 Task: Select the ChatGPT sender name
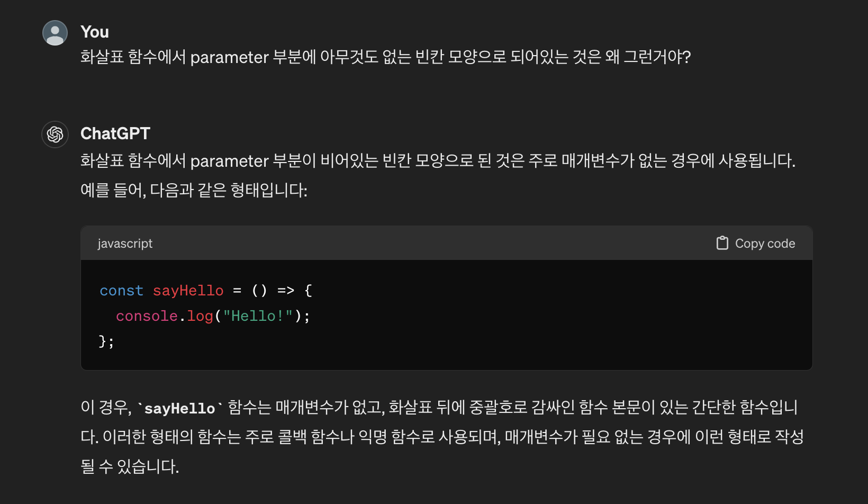click(x=115, y=133)
